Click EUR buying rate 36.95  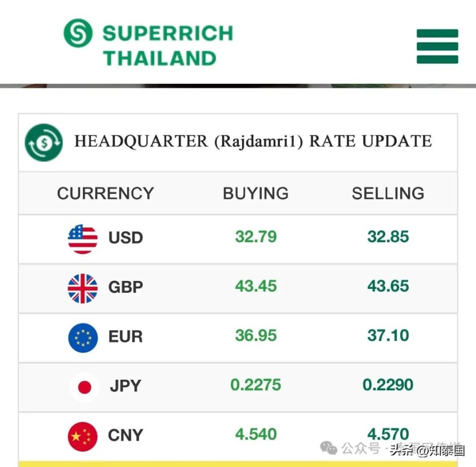point(255,335)
